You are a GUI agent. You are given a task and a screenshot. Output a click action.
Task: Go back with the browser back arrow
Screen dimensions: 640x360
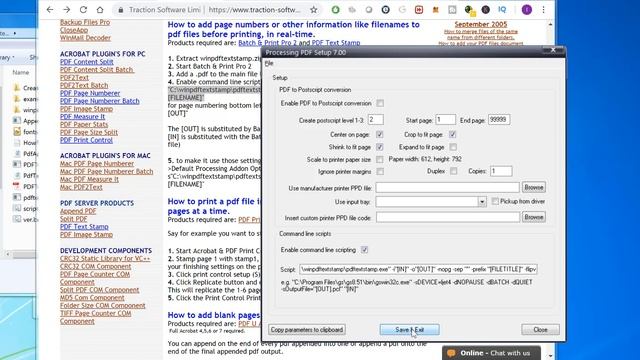(x=50, y=10)
